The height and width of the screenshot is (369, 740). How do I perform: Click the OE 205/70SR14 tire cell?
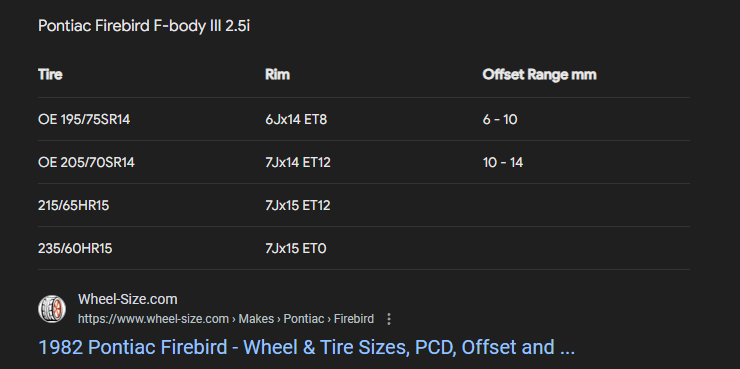(x=86, y=162)
